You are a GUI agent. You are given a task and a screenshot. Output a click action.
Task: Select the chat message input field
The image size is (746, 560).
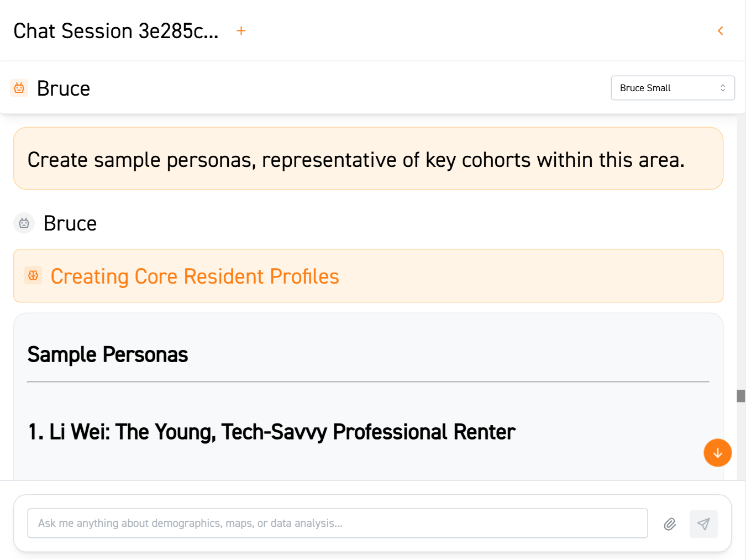(x=337, y=523)
